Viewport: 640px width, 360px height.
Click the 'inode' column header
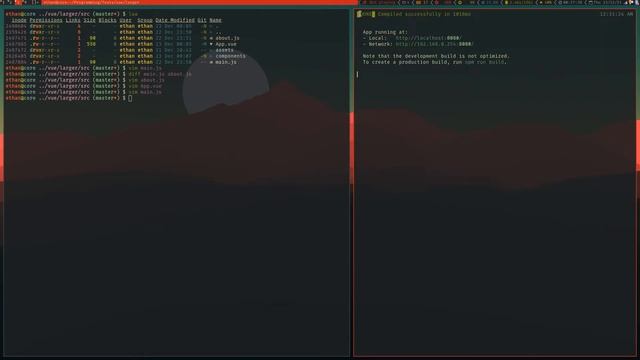click(19, 20)
